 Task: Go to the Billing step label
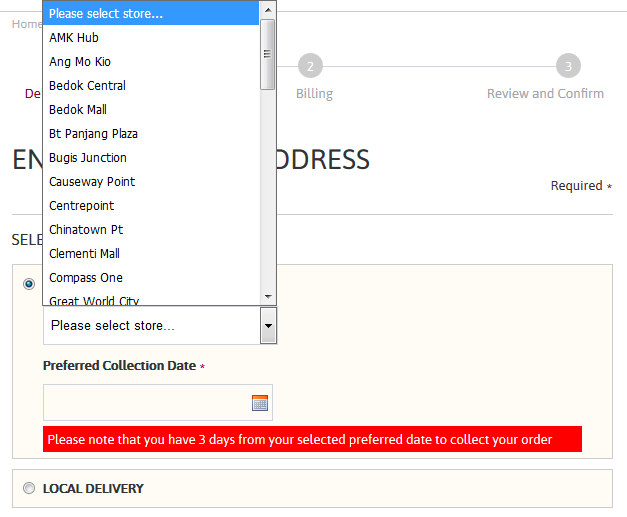click(314, 94)
